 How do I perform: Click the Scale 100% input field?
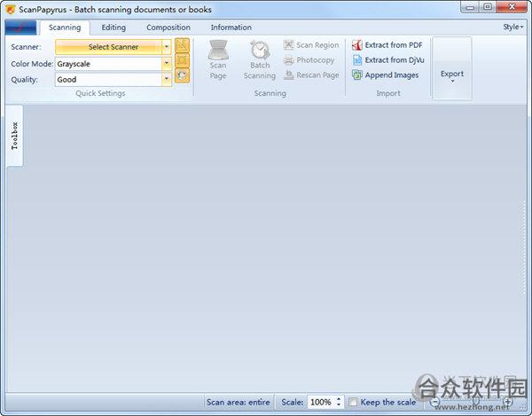coord(321,402)
